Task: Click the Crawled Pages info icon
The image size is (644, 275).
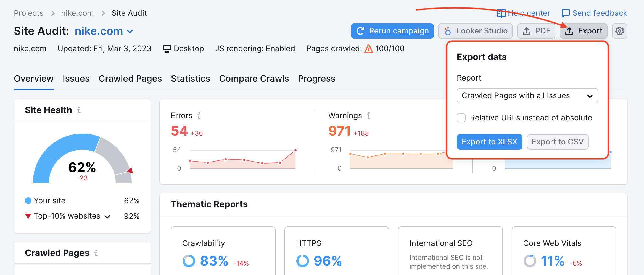Action: pyautogui.click(x=96, y=253)
